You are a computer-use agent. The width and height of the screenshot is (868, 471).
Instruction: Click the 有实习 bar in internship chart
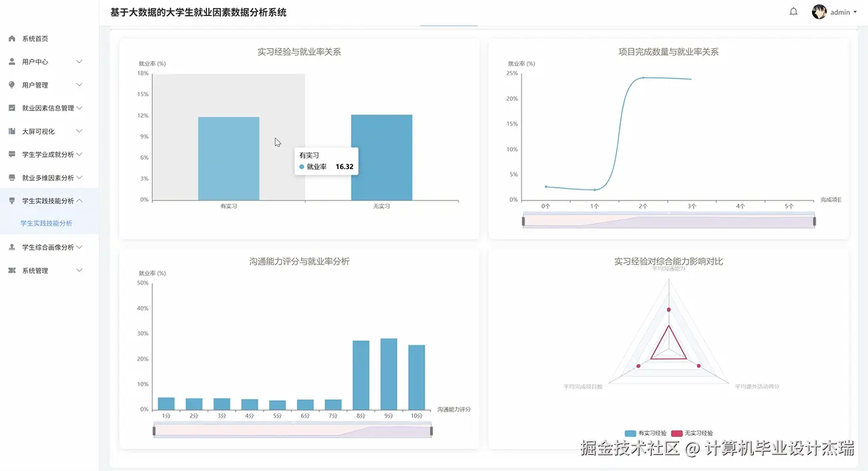228,158
